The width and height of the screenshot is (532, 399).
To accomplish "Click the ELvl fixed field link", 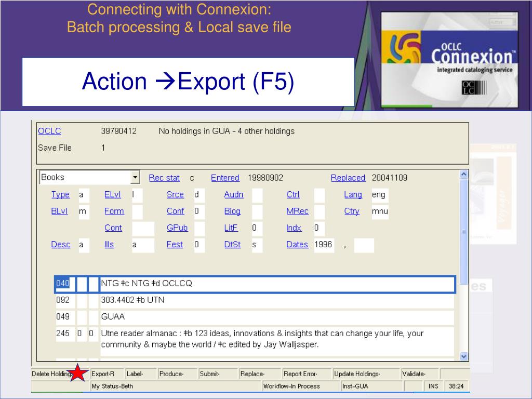I will tap(113, 194).
